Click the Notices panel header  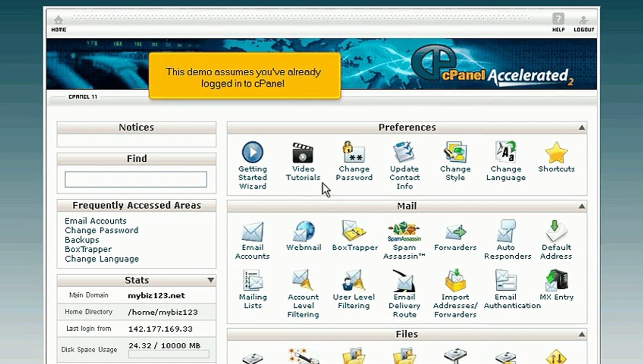(136, 127)
